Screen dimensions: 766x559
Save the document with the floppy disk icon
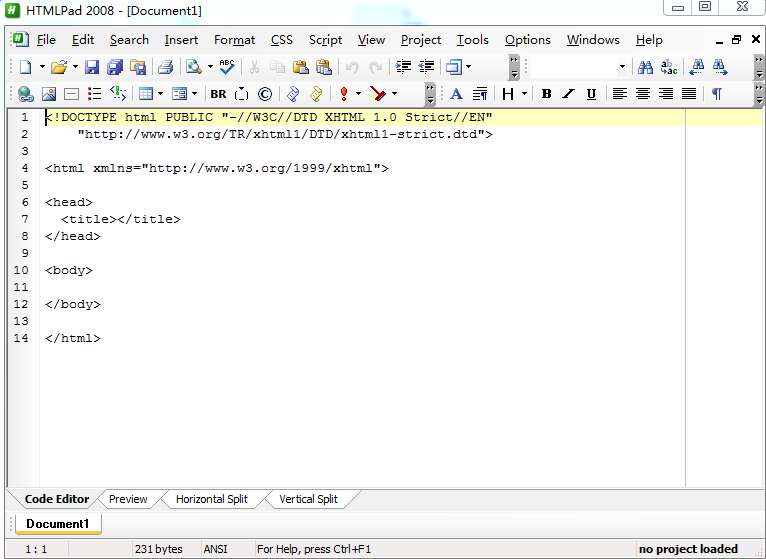pyautogui.click(x=92, y=67)
